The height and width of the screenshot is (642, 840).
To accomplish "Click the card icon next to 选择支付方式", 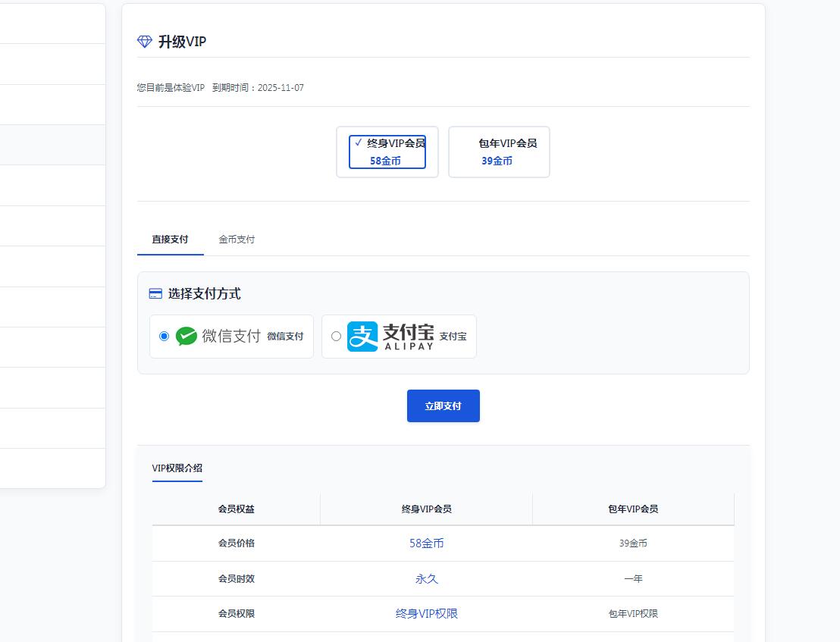I will click(x=155, y=293).
